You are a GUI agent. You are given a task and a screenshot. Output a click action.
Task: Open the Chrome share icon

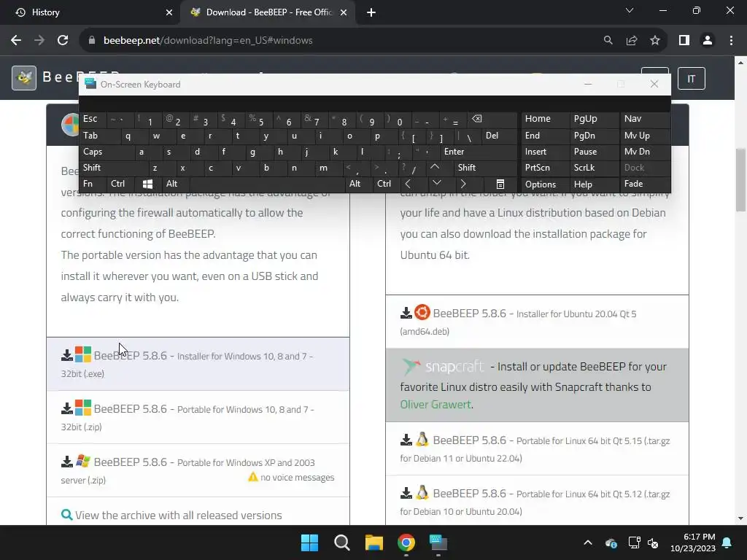(x=632, y=41)
